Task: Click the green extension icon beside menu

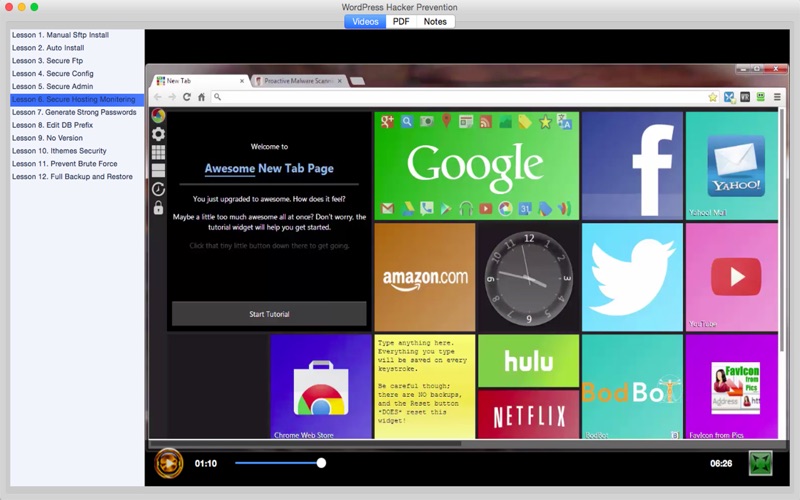Action: click(x=761, y=96)
